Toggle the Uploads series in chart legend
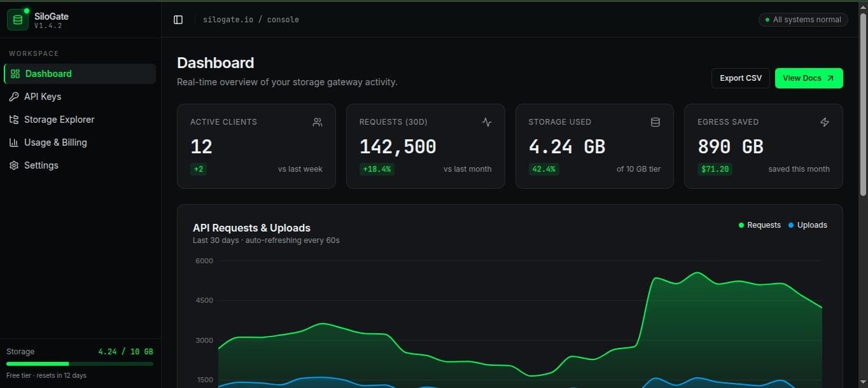Screen dimensions: 868x388 coord(808,225)
